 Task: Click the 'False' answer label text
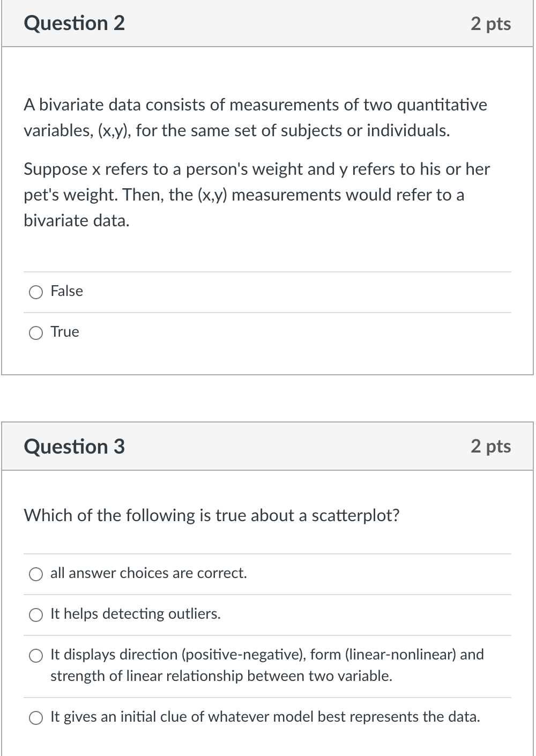pyautogui.click(x=66, y=291)
